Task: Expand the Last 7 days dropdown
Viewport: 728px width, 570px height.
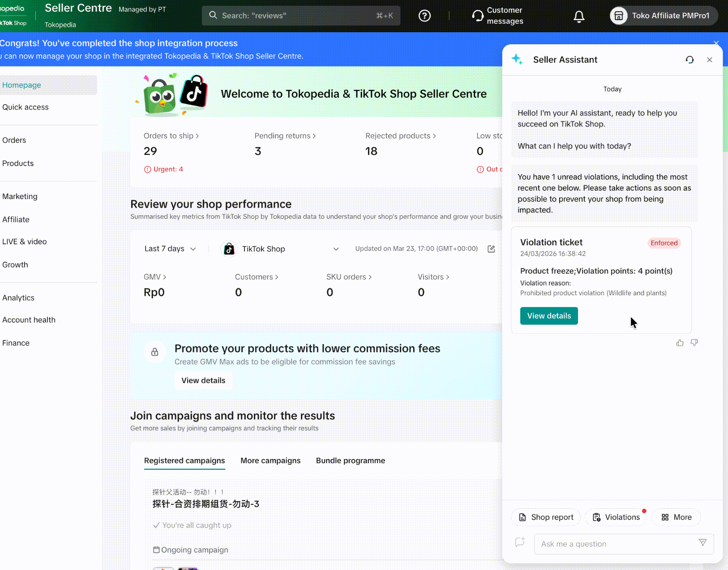Action: point(170,249)
